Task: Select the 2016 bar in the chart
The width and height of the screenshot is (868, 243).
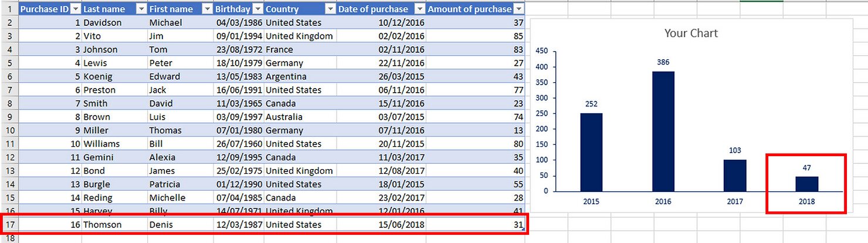Action: point(663,131)
